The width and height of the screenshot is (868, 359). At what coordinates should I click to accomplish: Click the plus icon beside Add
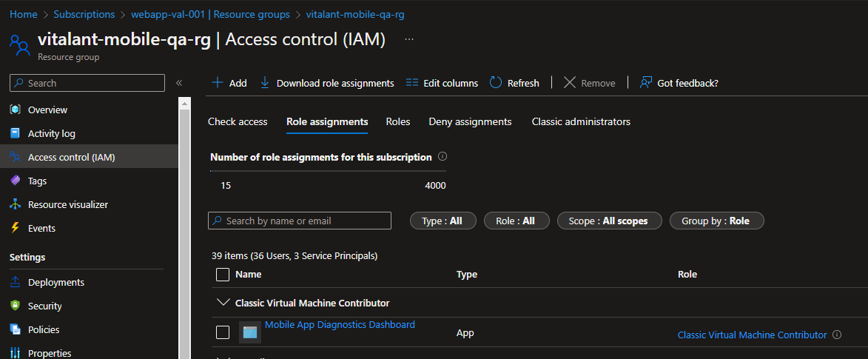(x=218, y=83)
